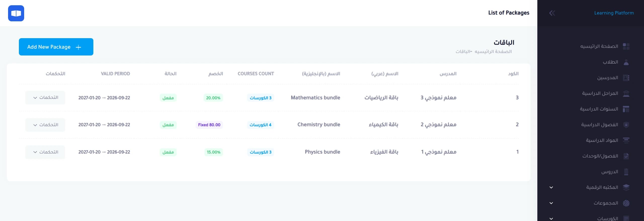644x221 pixels.
Task: Click the teachers ID card icon
Action: click(626, 78)
